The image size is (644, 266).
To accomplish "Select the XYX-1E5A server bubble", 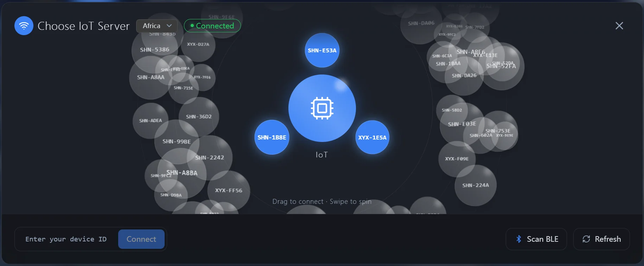I will point(372,137).
